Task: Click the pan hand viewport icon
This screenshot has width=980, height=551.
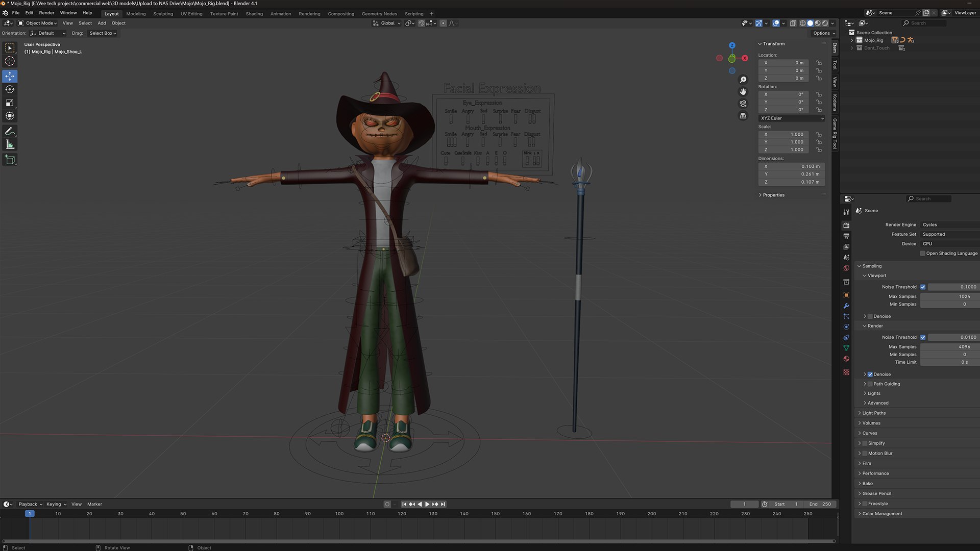Action: (x=743, y=92)
